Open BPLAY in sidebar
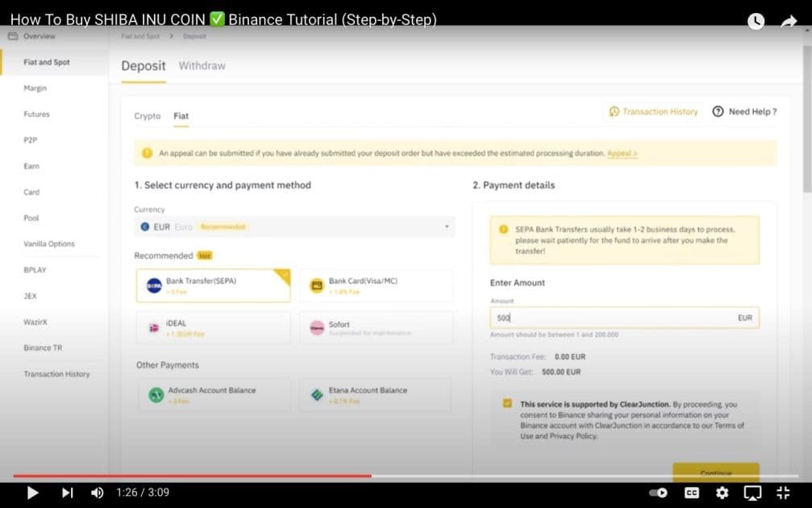 click(35, 270)
